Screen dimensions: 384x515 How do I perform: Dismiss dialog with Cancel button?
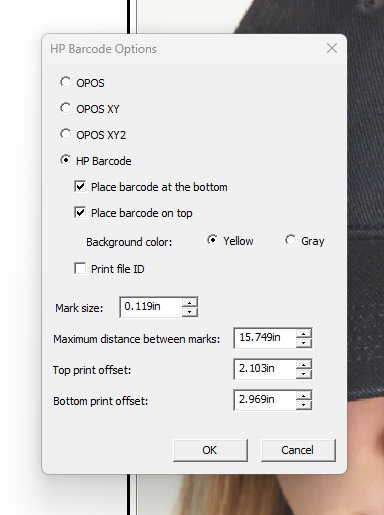[x=298, y=450]
